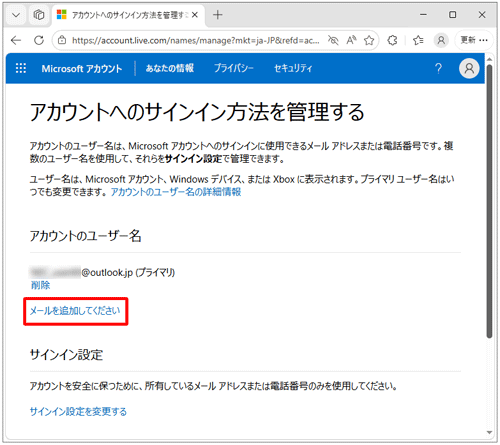Image resolution: width=500 pixels, height=445 pixels.
Task: Click サインイン設定を変更する link
Action: click(x=78, y=412)
